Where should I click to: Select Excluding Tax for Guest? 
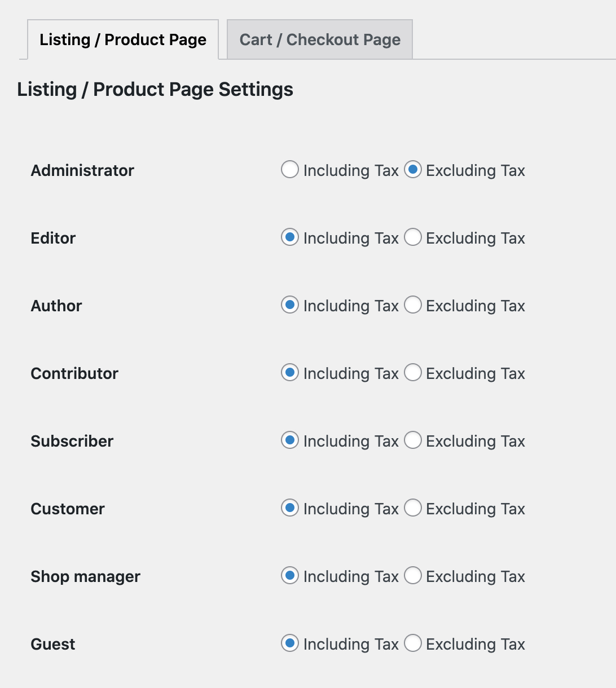[x=413, y=643]
